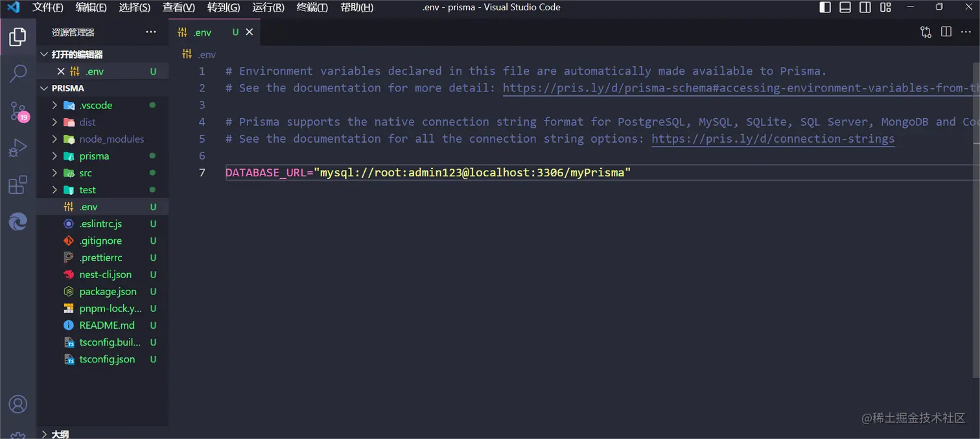Click line number 4 in gutter
Viewport: 980px width, 439px height.
click(202, 122)
